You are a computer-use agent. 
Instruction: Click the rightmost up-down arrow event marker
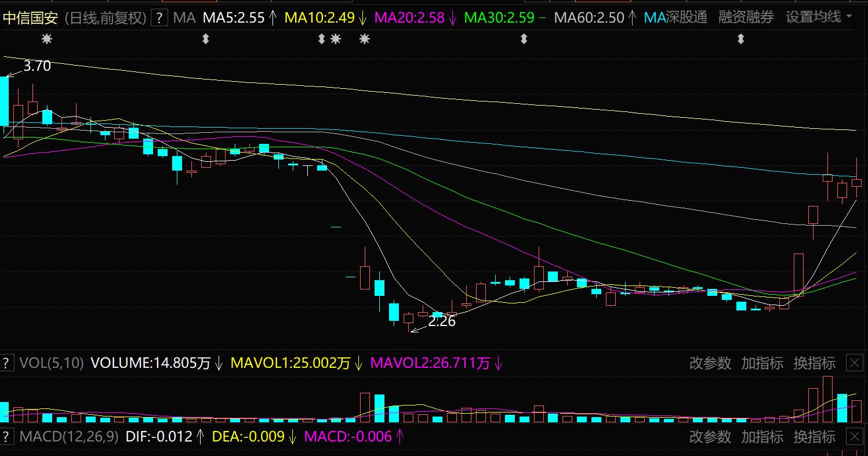[x=740, y=39]
